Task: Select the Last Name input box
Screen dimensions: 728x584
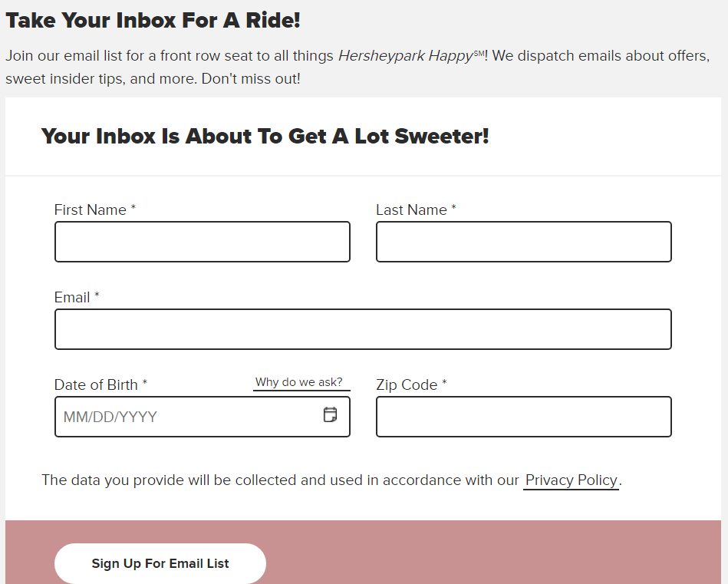Action: [x=523, y=241]
